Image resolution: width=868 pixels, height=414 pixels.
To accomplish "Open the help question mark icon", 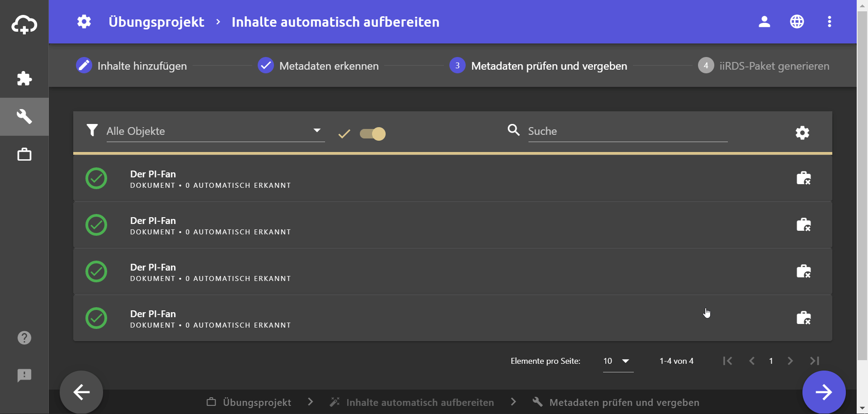I will click(x=24, y=338).
